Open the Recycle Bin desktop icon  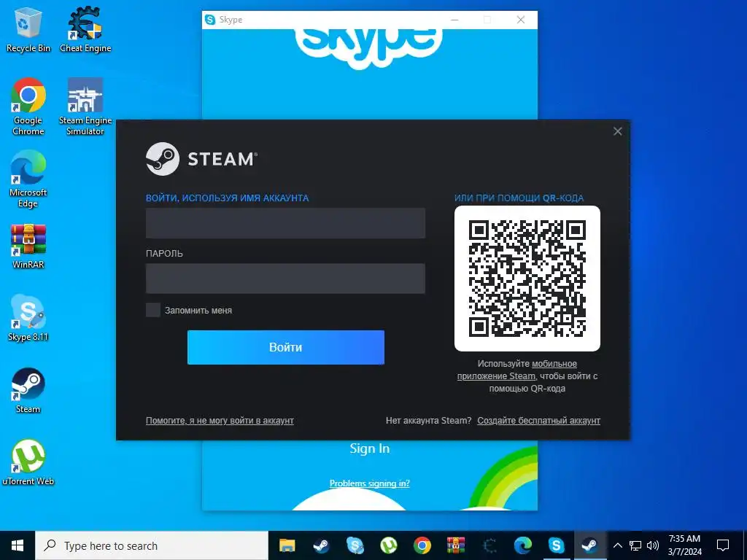point(28,29)
